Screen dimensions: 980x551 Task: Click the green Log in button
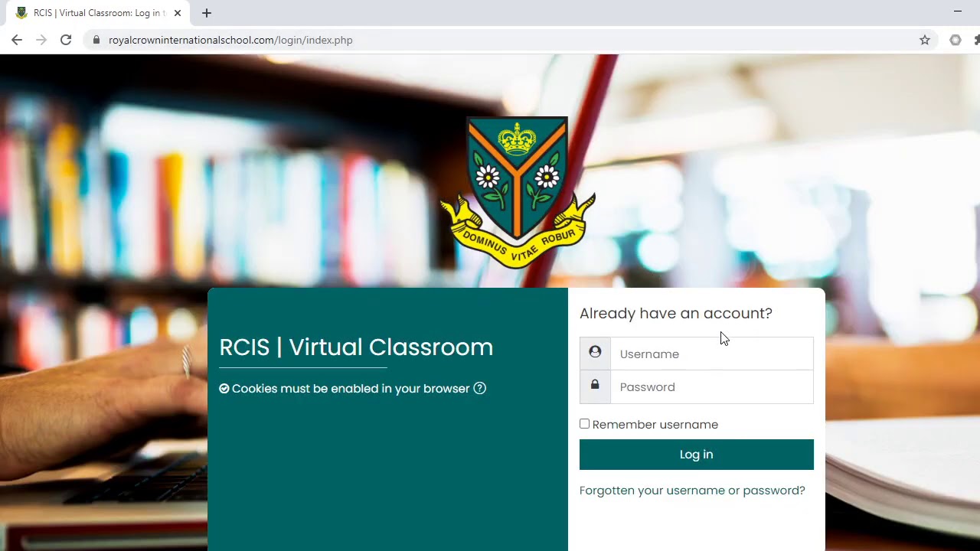click(697, 455)
